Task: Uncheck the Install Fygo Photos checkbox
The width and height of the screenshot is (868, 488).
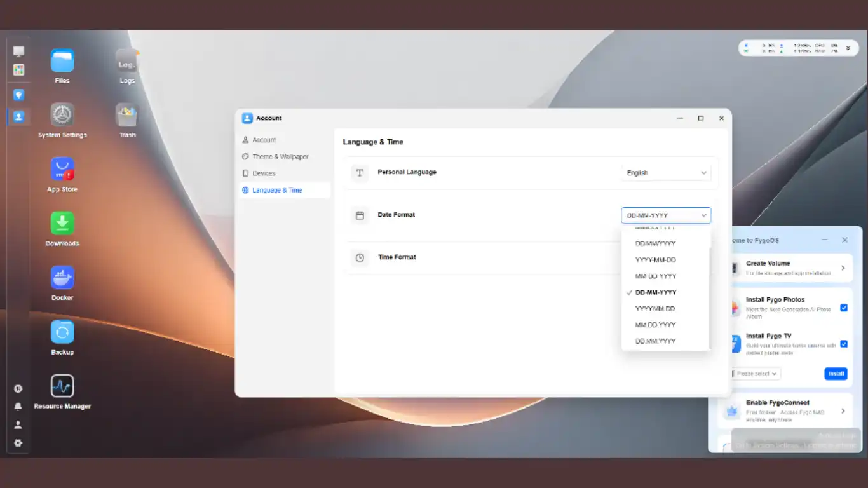Action: pos(844,308)
